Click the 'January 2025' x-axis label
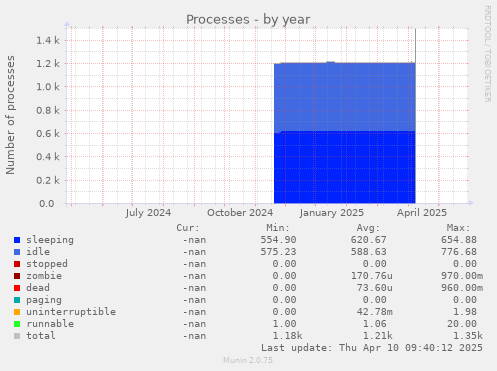497x371 pixels. coord(332,213)
